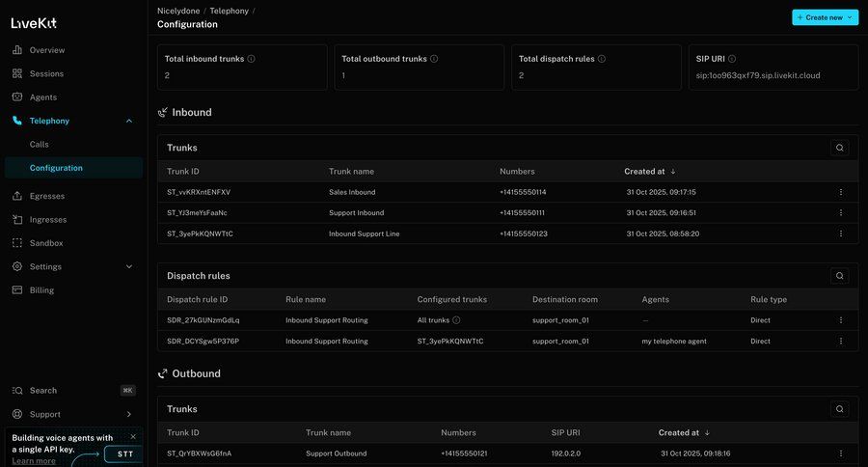Click number +14155550111
Image resolution: width=868 pixels, height=467 pixels.
(x=522, y=212)
